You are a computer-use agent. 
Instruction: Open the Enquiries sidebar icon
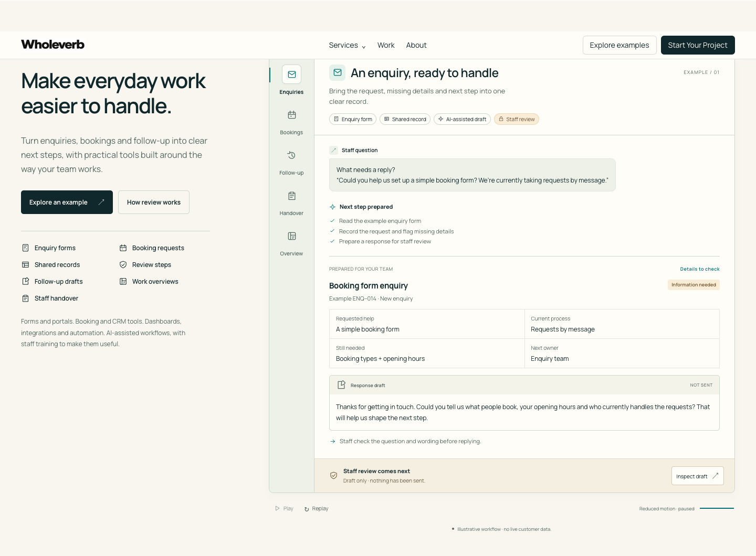tap(291, 74)
